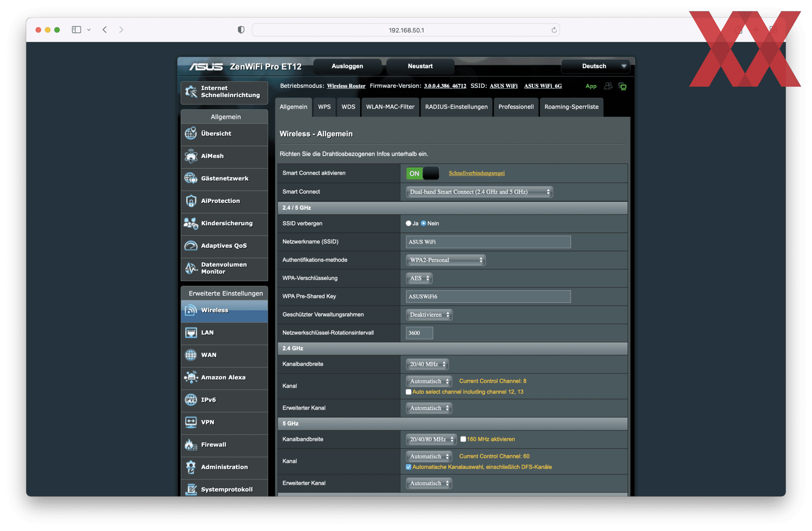The image size is (812, 531).
Task: Click the users icon next to App
Action: [x=608, y=86]
